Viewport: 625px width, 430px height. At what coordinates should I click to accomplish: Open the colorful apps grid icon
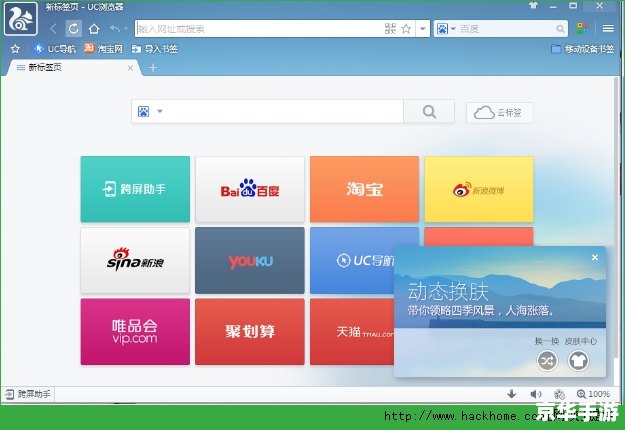click(x=583, y=28)
